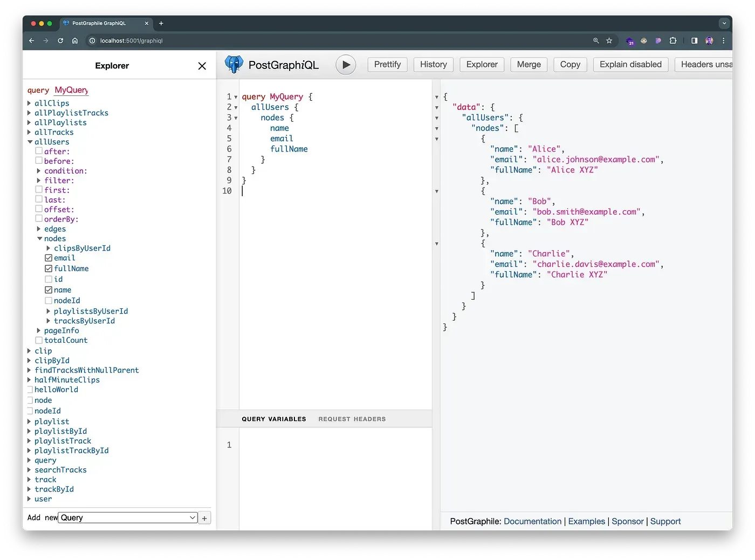Open the tab search dropdown arrow
The width and height of the screenshot is (755, 560).
coord(724,23)
